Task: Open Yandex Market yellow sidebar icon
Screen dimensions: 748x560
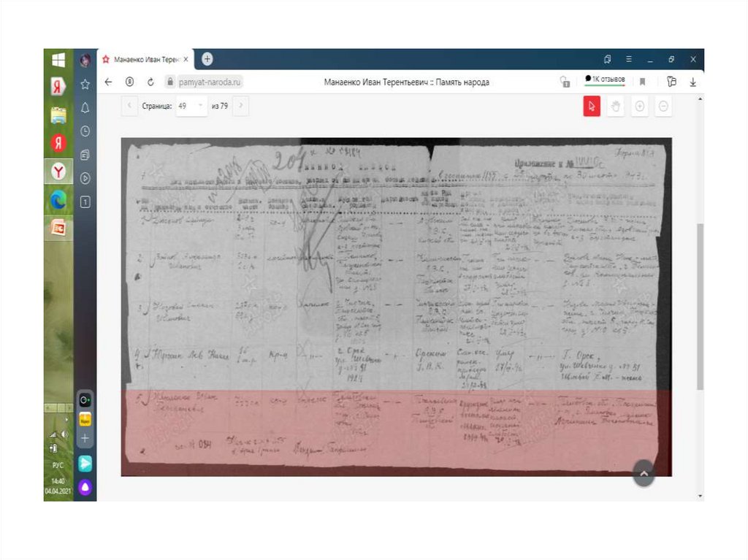Action: coord(85,421)
